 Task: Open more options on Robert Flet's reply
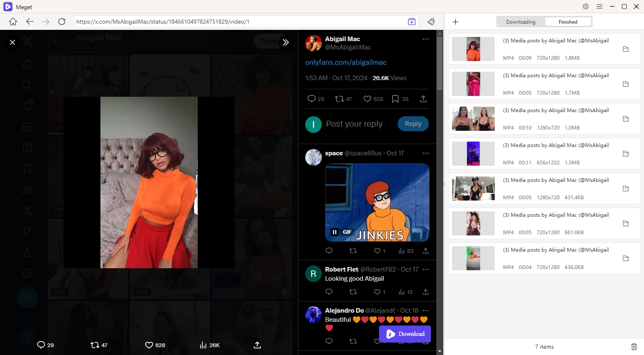[x=425, y=269]
